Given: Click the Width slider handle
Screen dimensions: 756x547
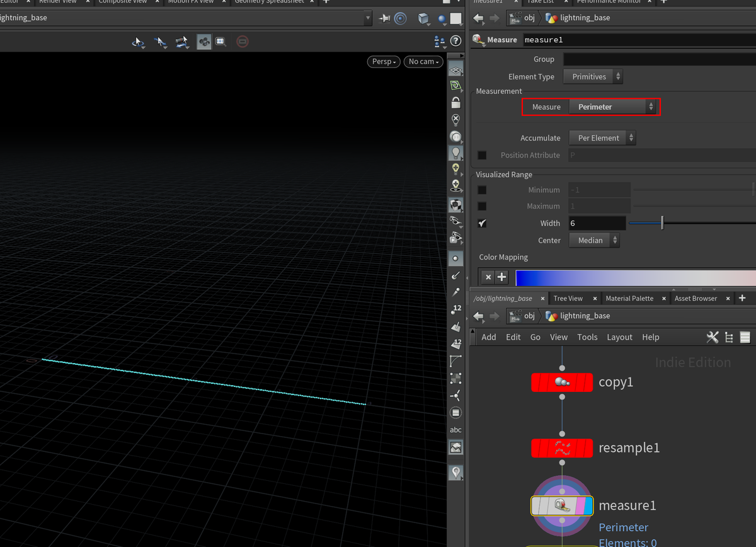Looking at the screenshot, I should coord(662,223).
